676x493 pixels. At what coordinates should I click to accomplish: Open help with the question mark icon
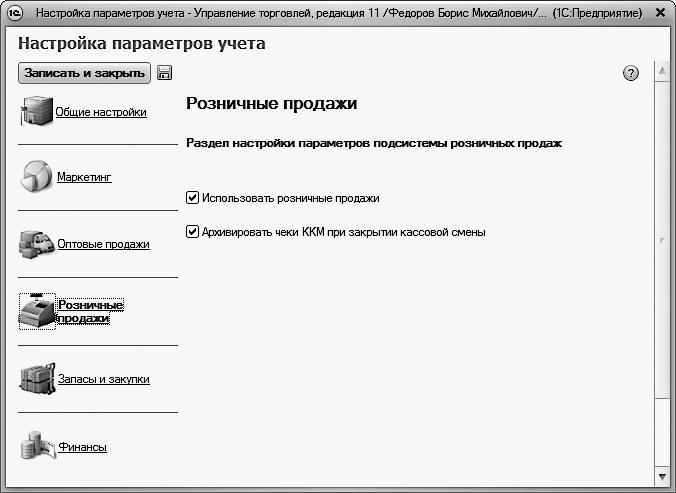[x=630, y=74]
